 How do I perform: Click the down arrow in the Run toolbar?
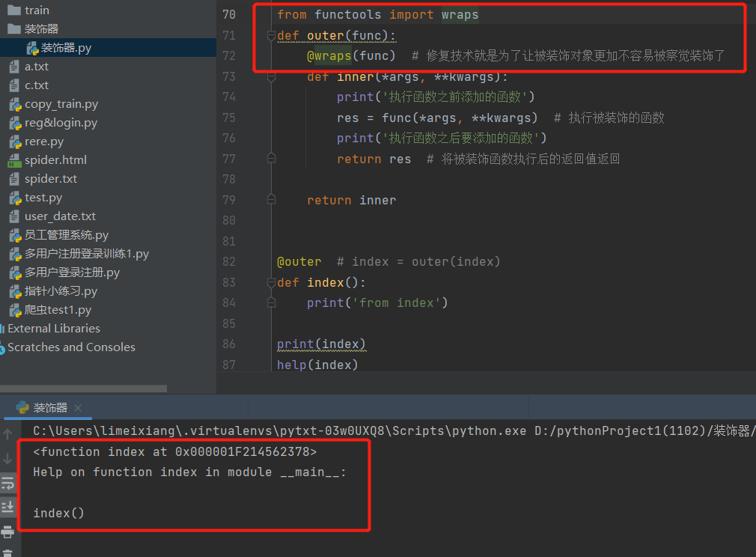coord(7,459)
